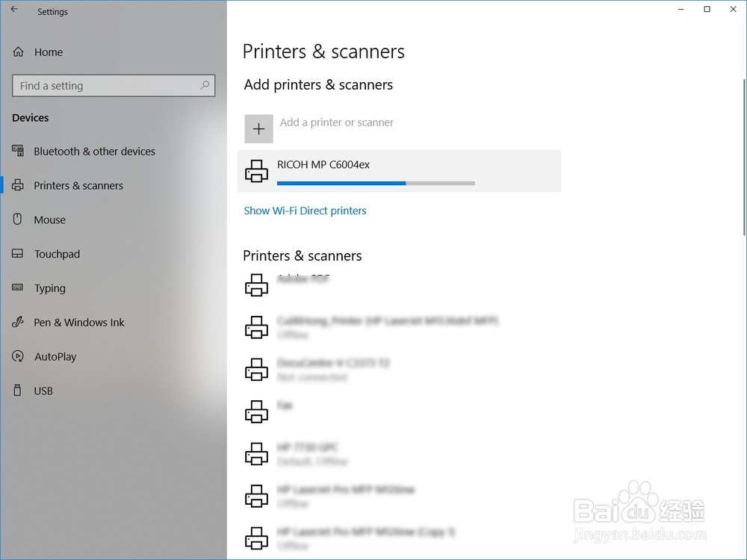Click the AutoPlay icon in the sidebar

click(18, 355)
